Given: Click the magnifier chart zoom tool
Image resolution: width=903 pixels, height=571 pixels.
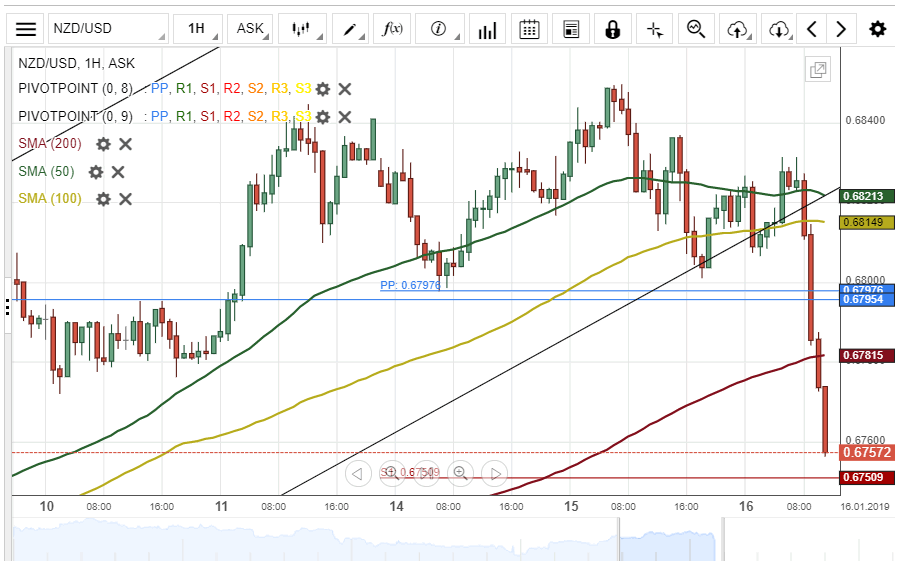Looking at the screenshot, I should click(696, 29).
